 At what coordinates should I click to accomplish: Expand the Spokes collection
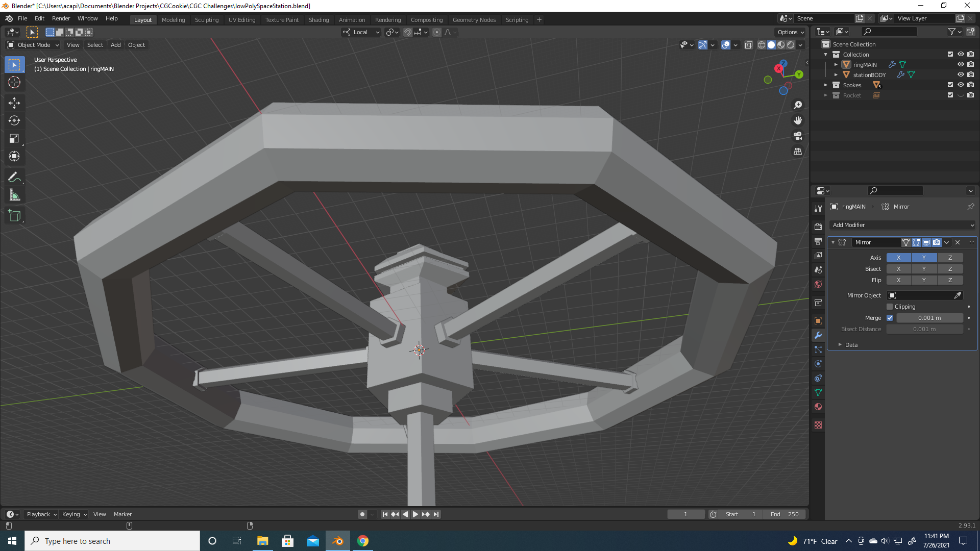[826, 85]
